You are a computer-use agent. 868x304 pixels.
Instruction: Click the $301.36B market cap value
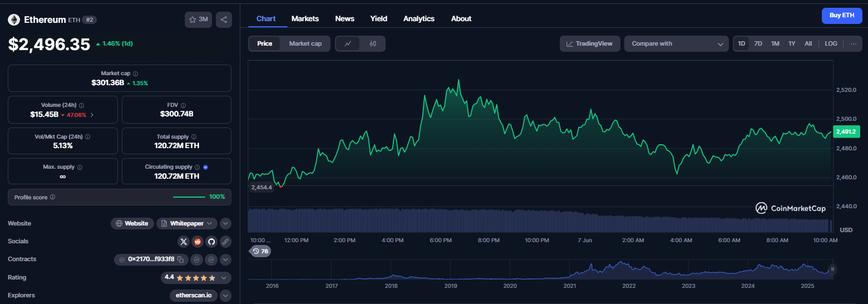point(108,82)
